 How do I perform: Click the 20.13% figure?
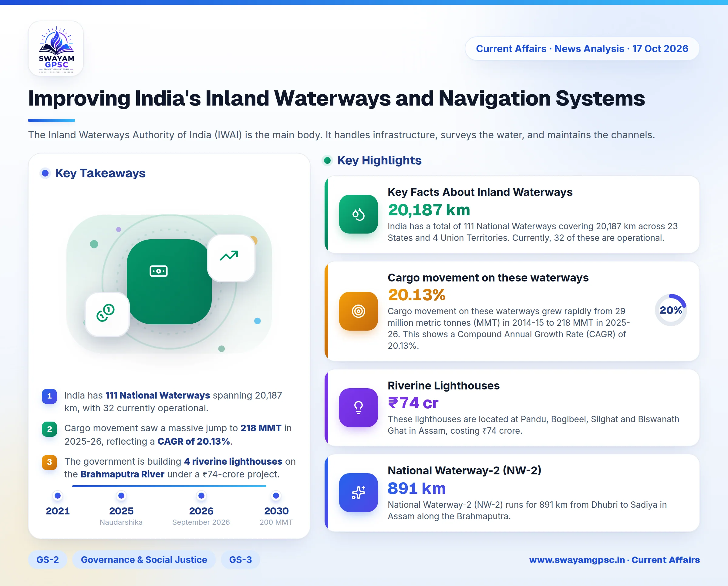(417, 295)
